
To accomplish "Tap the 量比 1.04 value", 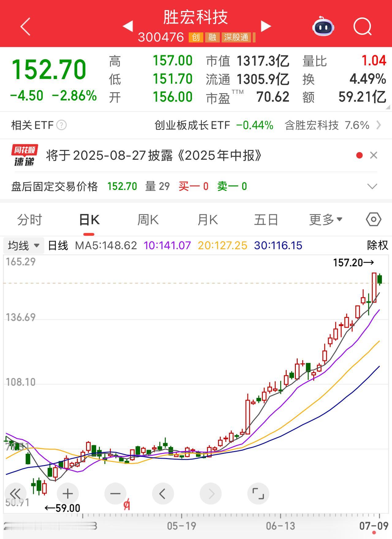I will pos(374,61).
